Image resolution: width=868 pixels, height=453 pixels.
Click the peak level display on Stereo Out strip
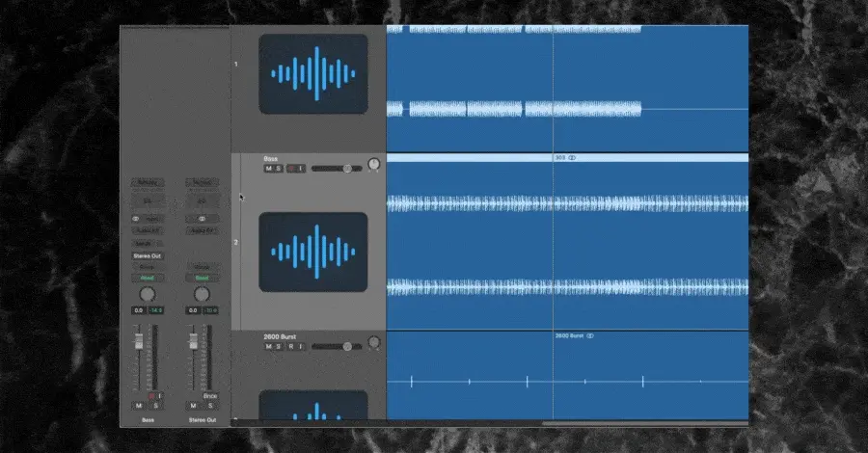pos(211,310)
